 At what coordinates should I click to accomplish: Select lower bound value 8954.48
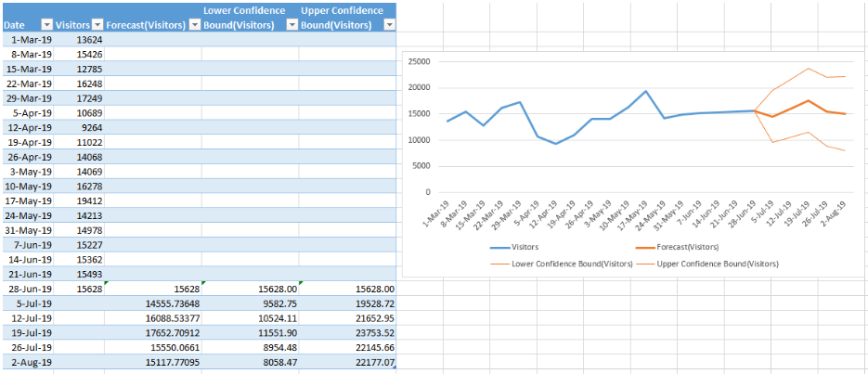pos(251,347)
